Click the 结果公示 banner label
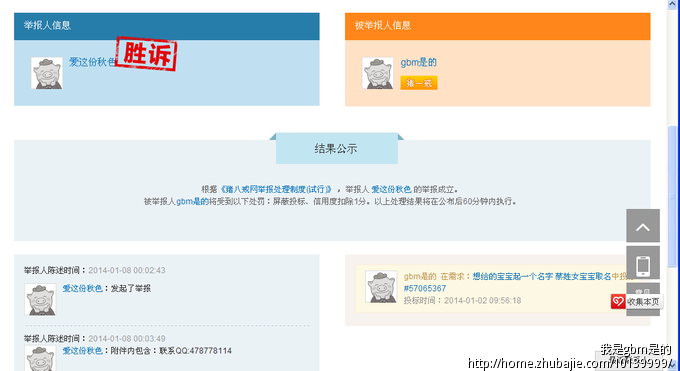 (337, 148)
